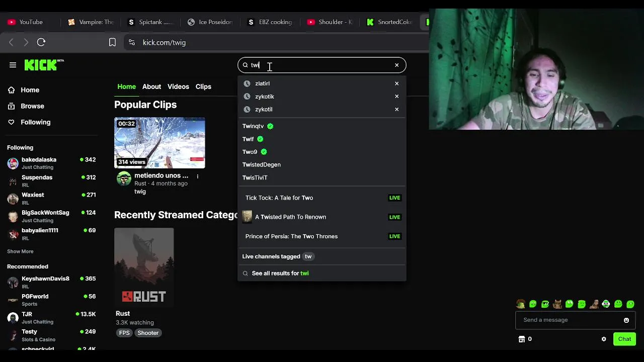The width and height of the screenshot is (644, 362).
Task: Open bakedalaska followed channel
Action: 51,163
